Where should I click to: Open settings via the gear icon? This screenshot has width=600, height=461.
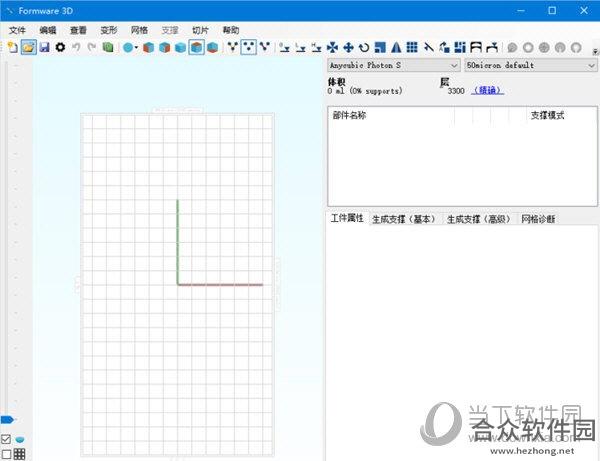(x=60, y=47)
